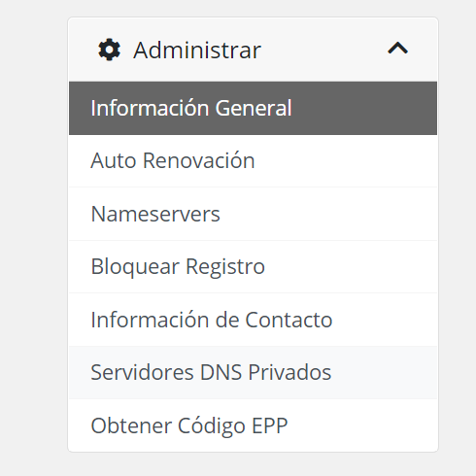Image resolution: width=476 pixels, height=476 pixels.
Task: View the highlighted Información General row
Action: pyautogui.click(x=253, y=108)
